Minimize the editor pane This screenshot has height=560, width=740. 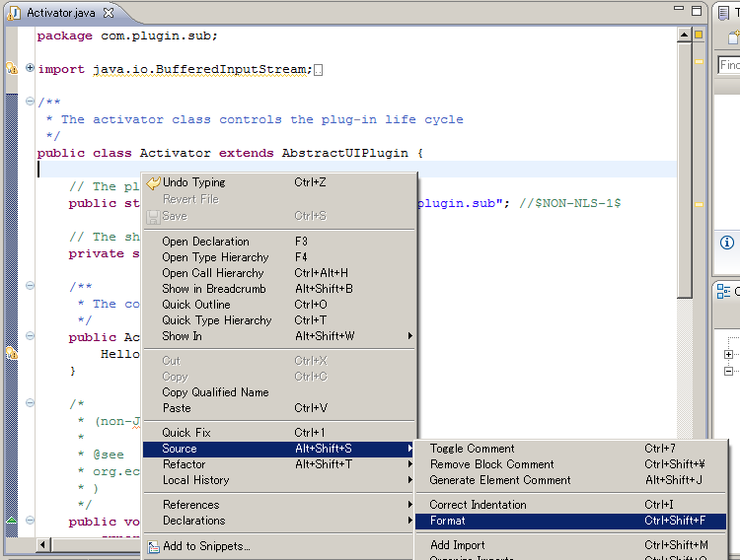[x=679, y=9]
